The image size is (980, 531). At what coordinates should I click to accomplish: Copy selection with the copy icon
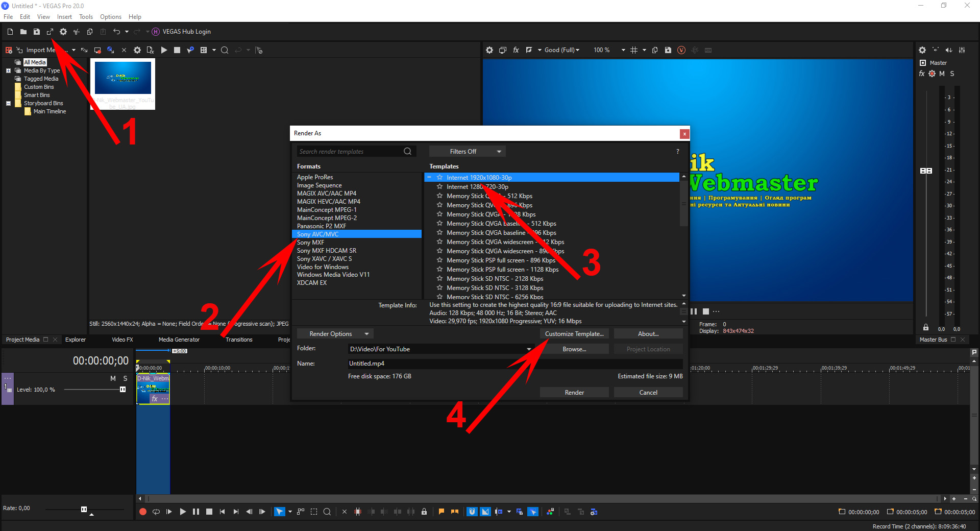pyautogui.click(x=90, y=32)
